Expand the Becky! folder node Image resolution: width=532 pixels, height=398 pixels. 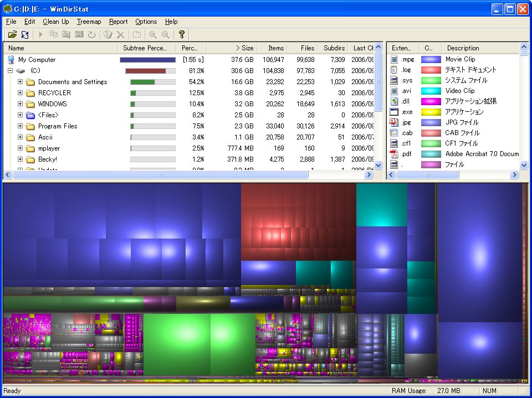coord(21,159)
